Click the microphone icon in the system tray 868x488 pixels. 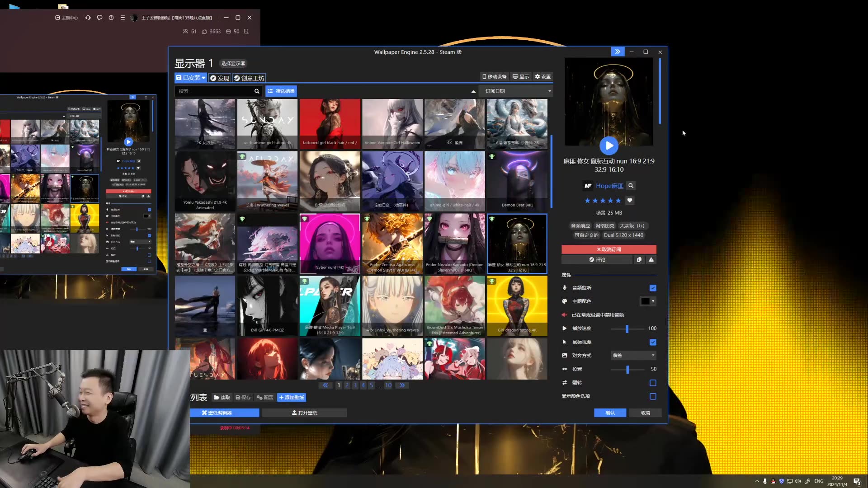[765, 481]
